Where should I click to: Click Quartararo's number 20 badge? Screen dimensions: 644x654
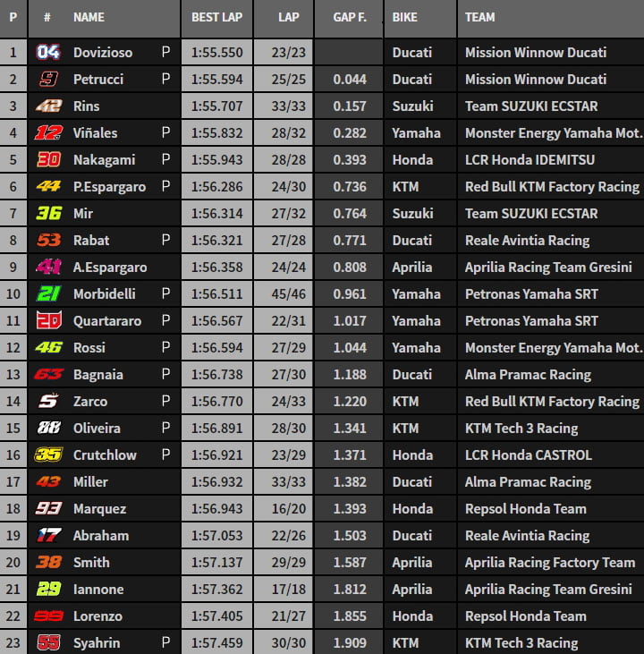point(48,320)
